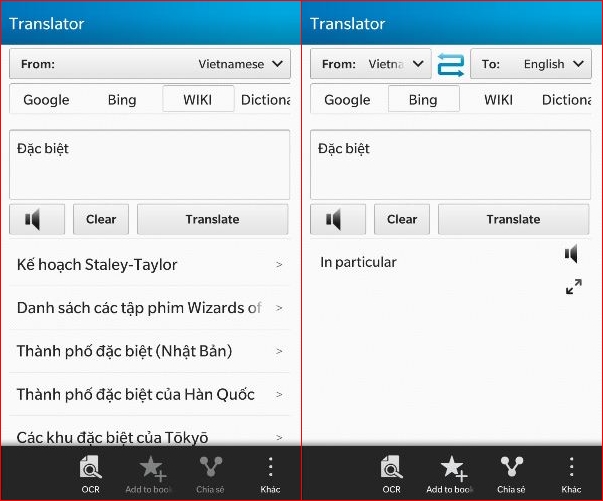Open Danh sách các tập phim Wizards entry
Viewport: 603px width, 501px height.
click(x=150, y=308)
